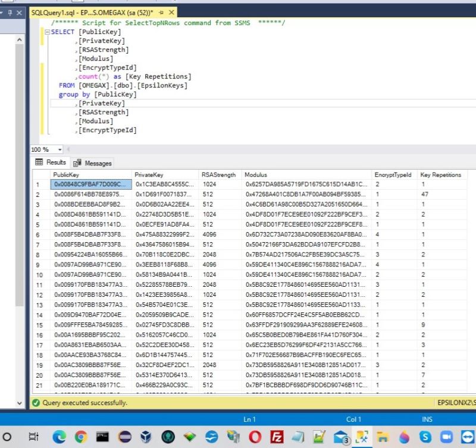Open File Explorer from the taskbar
The width and height of the screenshot is (476, 448).
click(x=383, y=437)
